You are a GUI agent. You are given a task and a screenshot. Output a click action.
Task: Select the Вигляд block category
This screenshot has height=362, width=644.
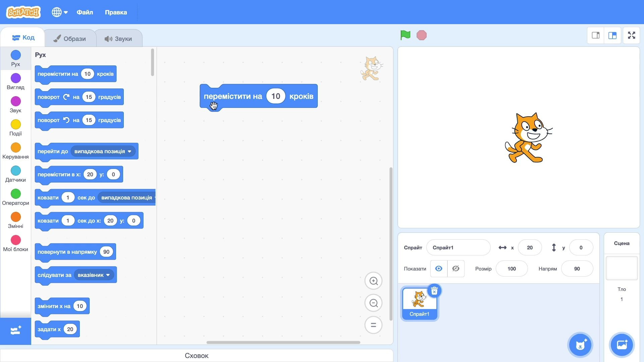(15, 81)
